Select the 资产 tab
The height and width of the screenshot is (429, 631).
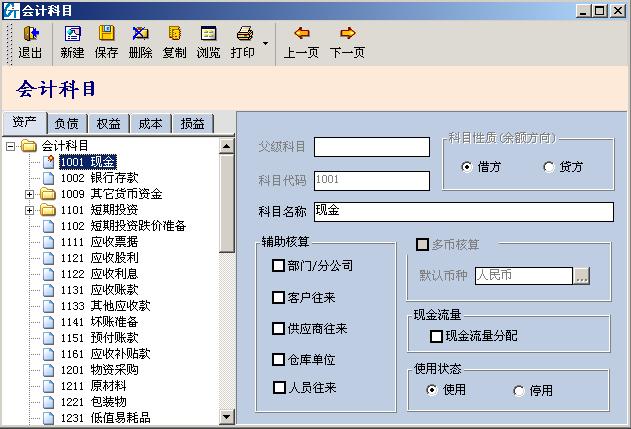pyautogui.click(x=24, y=122)
